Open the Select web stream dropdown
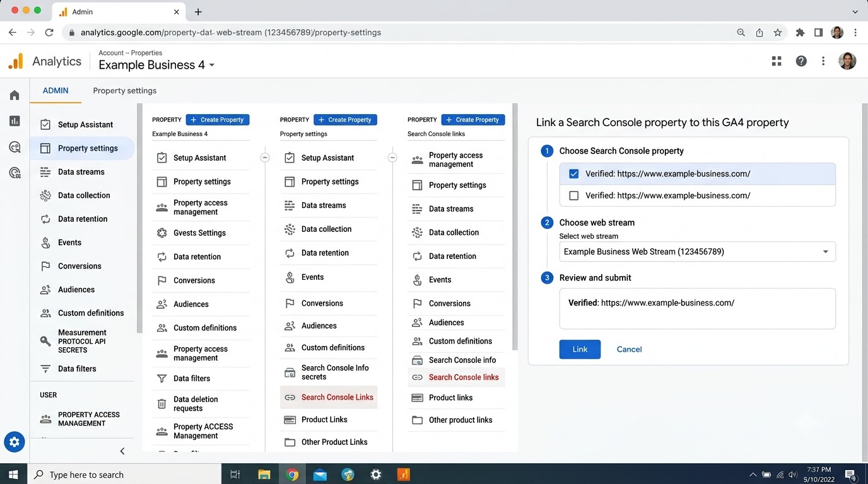The width and height of the screenshot is (868, 484). coord(697,251)
